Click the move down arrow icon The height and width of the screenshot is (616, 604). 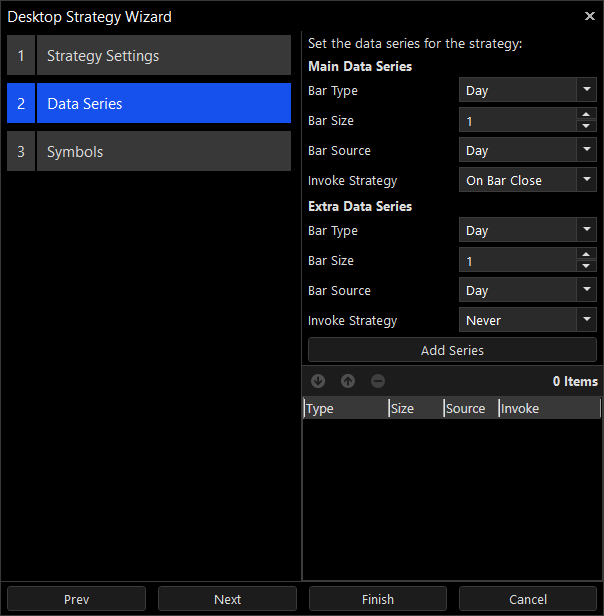(318, 381)
